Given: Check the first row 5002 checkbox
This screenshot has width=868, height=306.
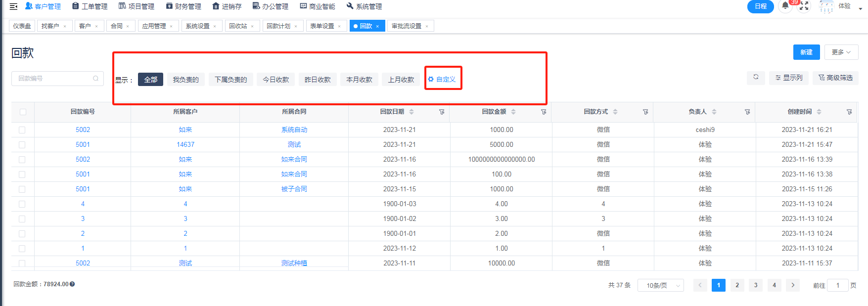Looking at the screenshot, I should pos(22,130).
